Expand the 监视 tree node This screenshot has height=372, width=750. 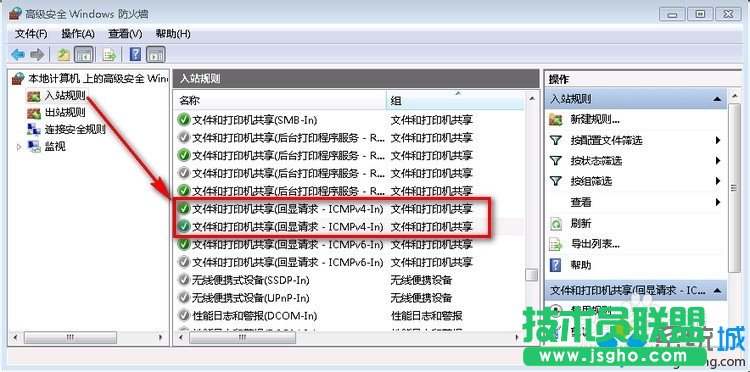tap(19, 146)
